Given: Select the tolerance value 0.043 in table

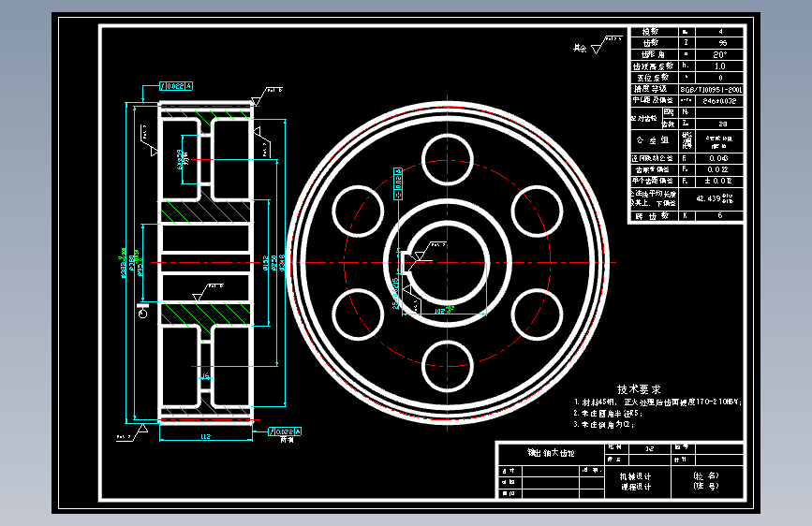Looking at the screenshot, I should 718,158.
